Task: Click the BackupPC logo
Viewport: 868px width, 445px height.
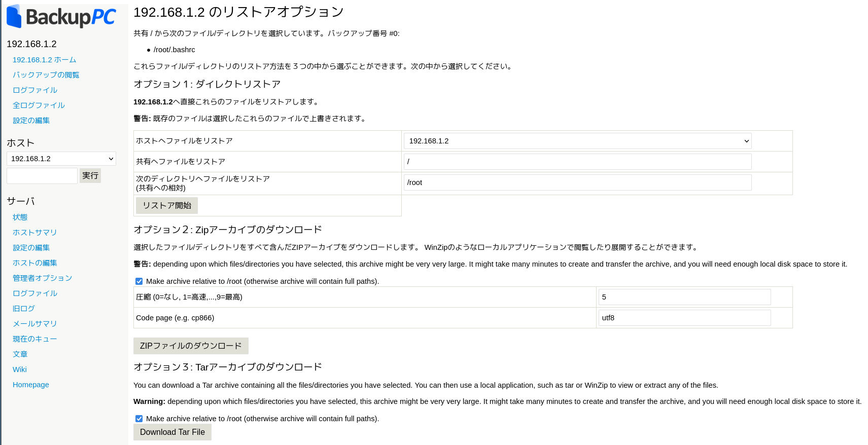Action: point(61,17)
